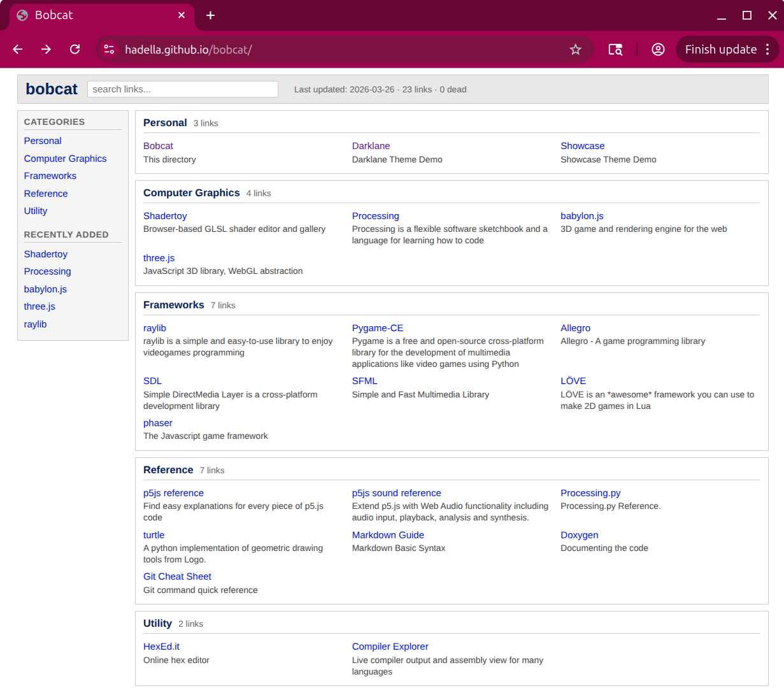784x693 pixels.
Task: Bookmark this page using the star icon
Action: click(x=575, y=49)
